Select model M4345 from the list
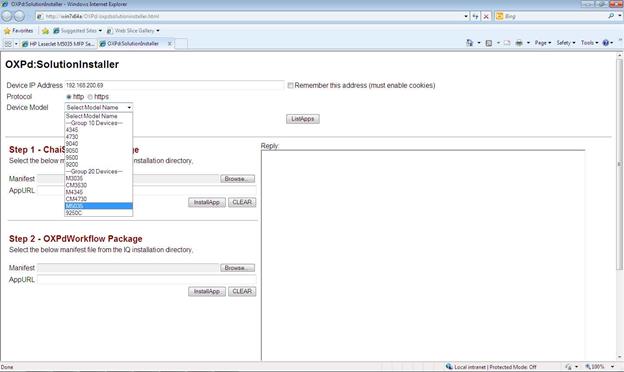 [x=98, y=192]
